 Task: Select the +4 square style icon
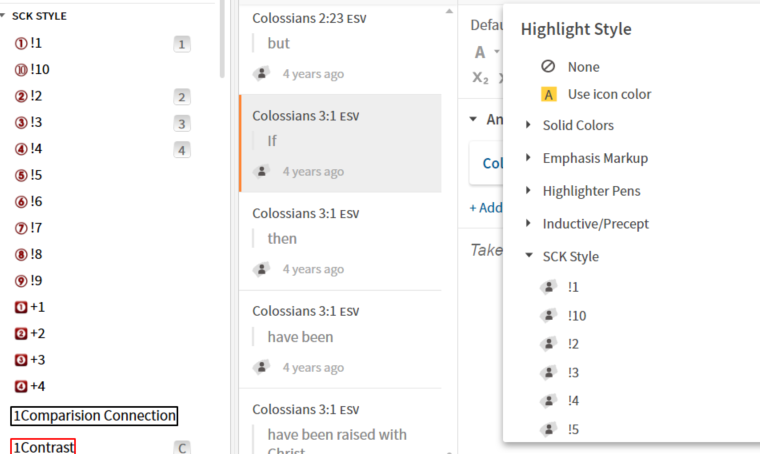pos(21,386)
